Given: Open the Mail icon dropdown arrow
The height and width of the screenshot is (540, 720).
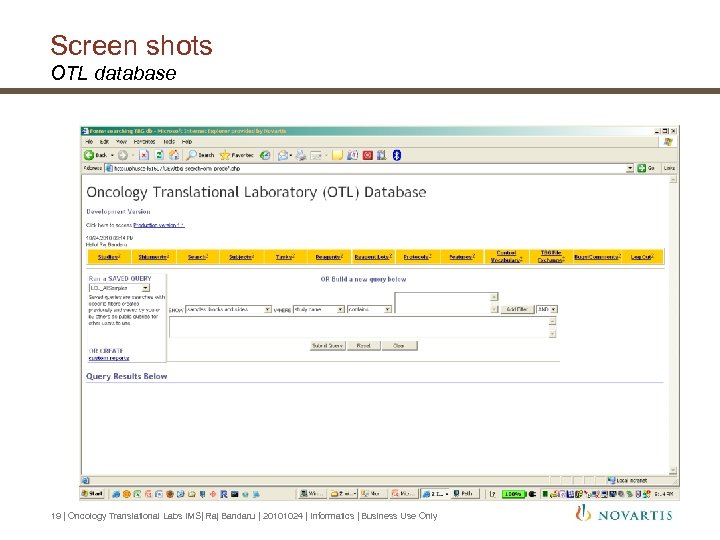Looking at the screenshot, I should [x=291, y=155].
